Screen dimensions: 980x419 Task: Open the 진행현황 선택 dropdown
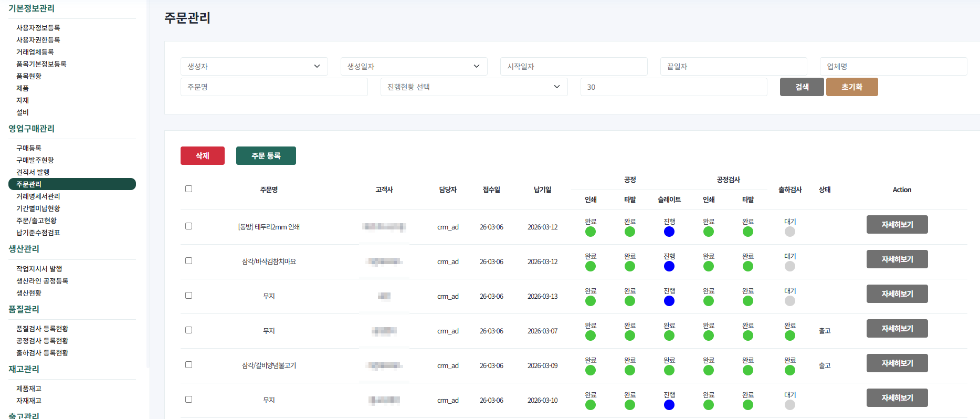pyautogui.click(x=473, y=87)
